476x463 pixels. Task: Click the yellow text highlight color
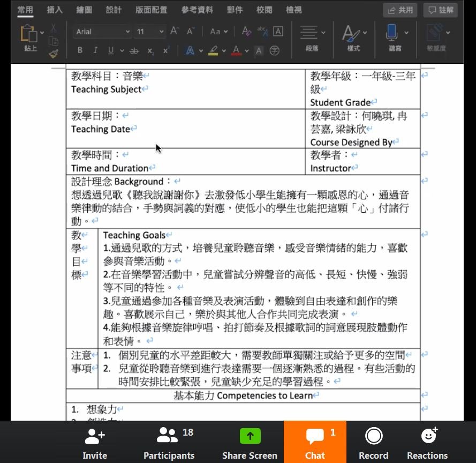click(213, 50)
